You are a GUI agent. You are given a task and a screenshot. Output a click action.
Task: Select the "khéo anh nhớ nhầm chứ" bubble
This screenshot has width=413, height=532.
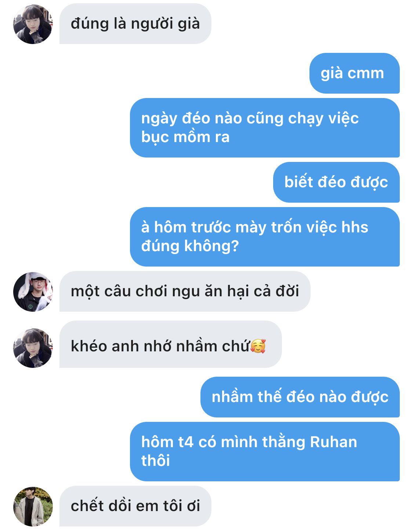pyautogui.click(x=170, y=344)
